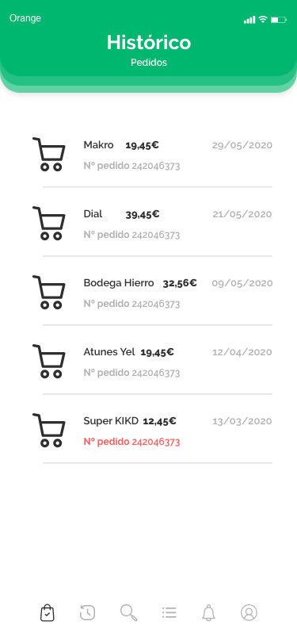This screenshot has height=644, width=297.
Task: Open the Dial order for 39,45€
Action: click(x=152, y=224)
